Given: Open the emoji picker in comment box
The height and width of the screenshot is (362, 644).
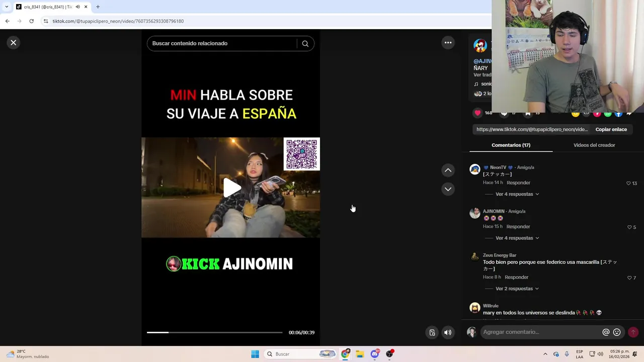Looking at the screenshot, I should [617, 332].
